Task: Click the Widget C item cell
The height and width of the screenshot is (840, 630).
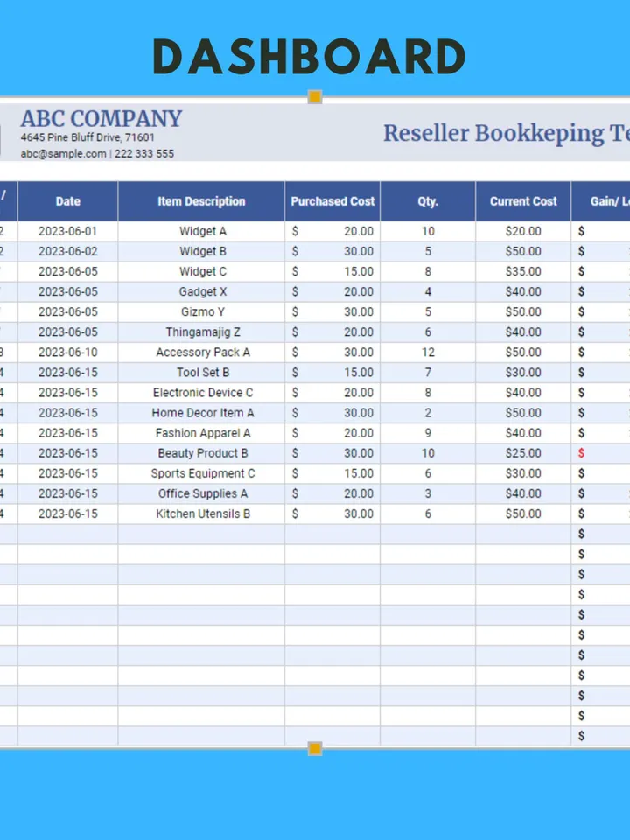Action: point(202,271)
